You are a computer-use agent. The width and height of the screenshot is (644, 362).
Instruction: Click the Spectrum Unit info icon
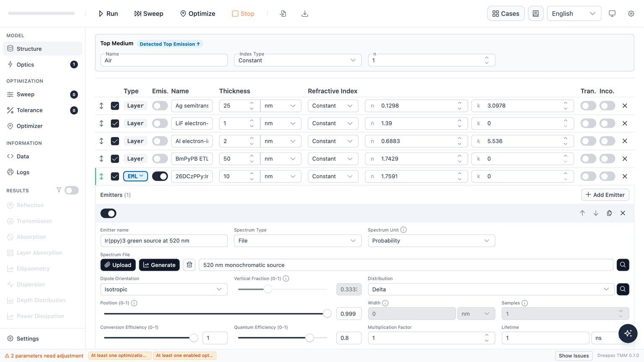pos(403,230)
